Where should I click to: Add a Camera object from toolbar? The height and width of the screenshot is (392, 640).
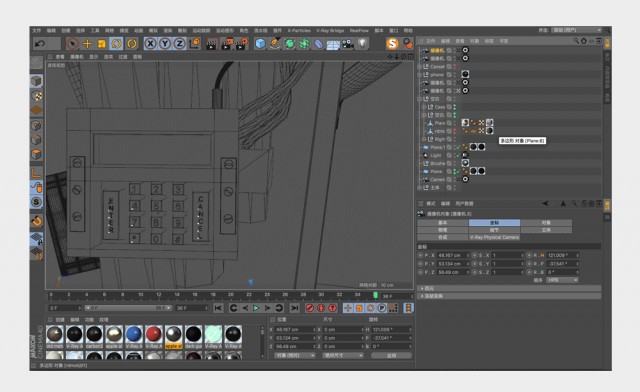347,44
